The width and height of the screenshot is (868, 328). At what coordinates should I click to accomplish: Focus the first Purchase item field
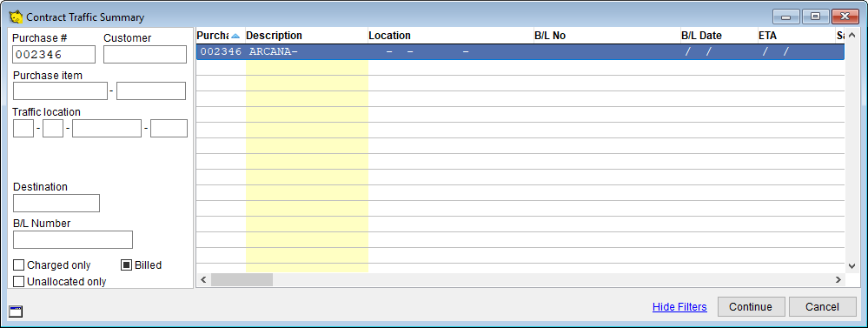tap(60, 90)
